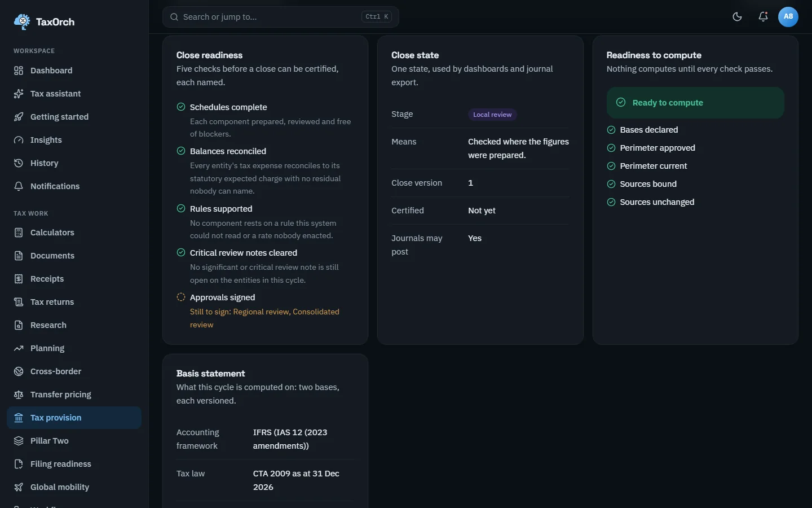Click the Approvals signed pending circle
The image size is (812, 508).
[x=181, y=297]
